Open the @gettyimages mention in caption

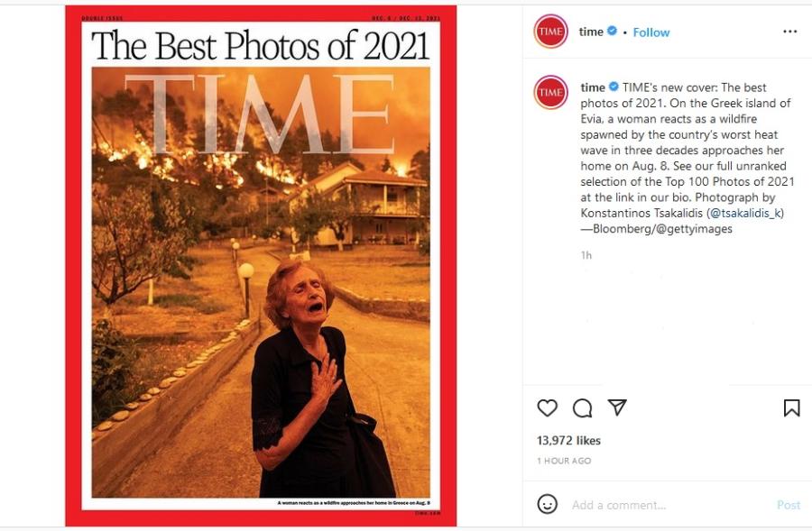point(694,229)
